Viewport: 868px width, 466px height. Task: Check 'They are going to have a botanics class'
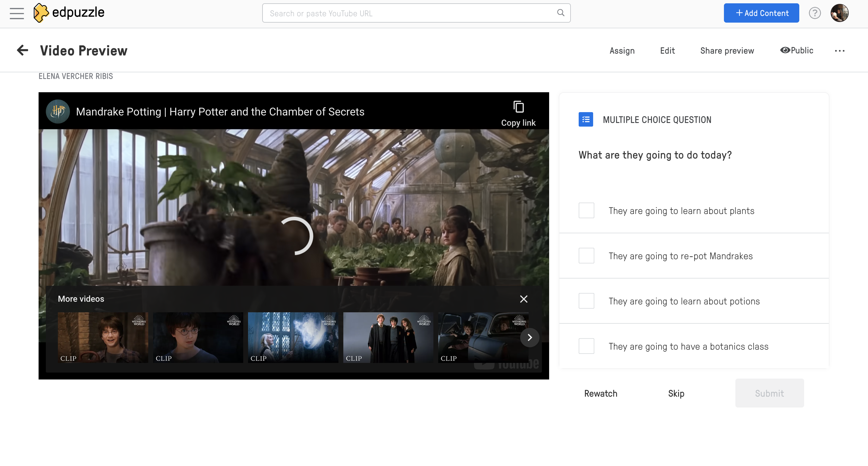(x=586, y=346)
